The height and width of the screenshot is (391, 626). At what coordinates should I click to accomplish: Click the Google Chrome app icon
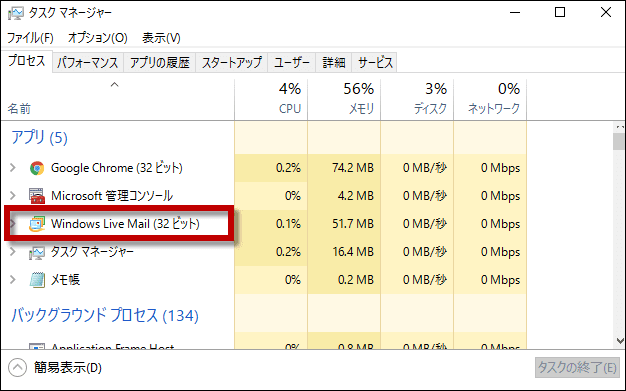pos(37,168)
